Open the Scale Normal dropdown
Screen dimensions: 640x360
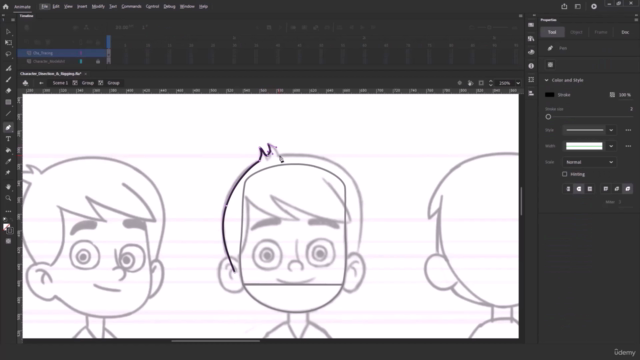(589, 162)
